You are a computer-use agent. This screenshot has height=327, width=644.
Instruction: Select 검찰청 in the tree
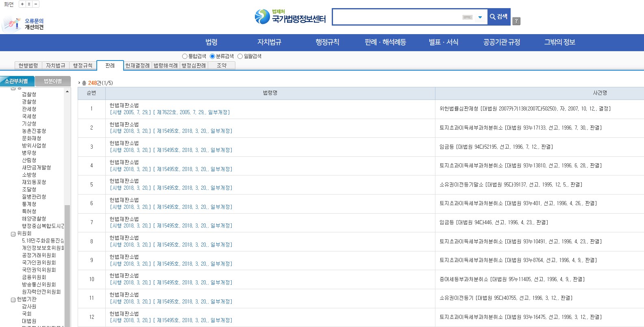pos(29,94)
